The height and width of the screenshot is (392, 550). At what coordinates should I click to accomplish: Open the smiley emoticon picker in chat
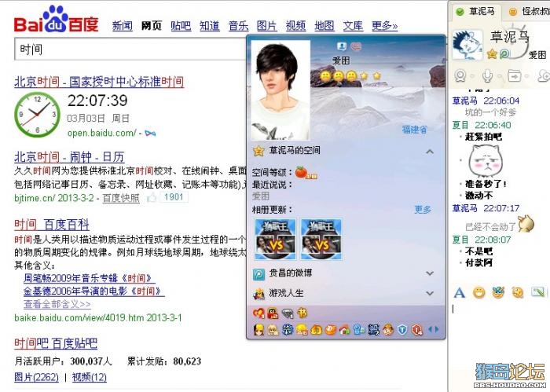coord(479,292)
